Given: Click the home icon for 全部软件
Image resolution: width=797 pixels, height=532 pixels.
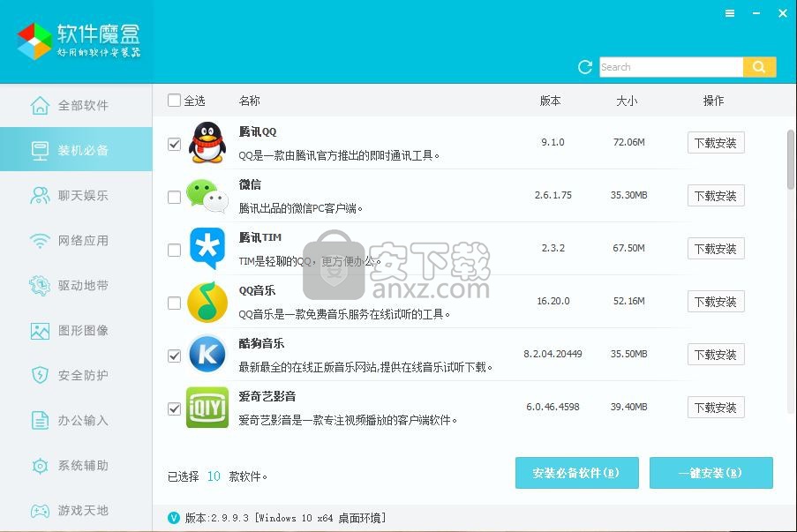Looking at the screenshot, I should pos(40,106).
